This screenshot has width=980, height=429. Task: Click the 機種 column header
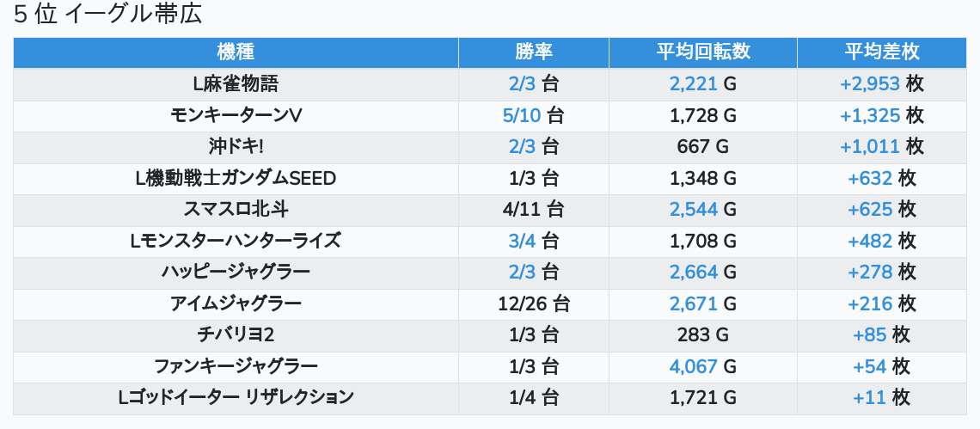click(x=236, y=52)
